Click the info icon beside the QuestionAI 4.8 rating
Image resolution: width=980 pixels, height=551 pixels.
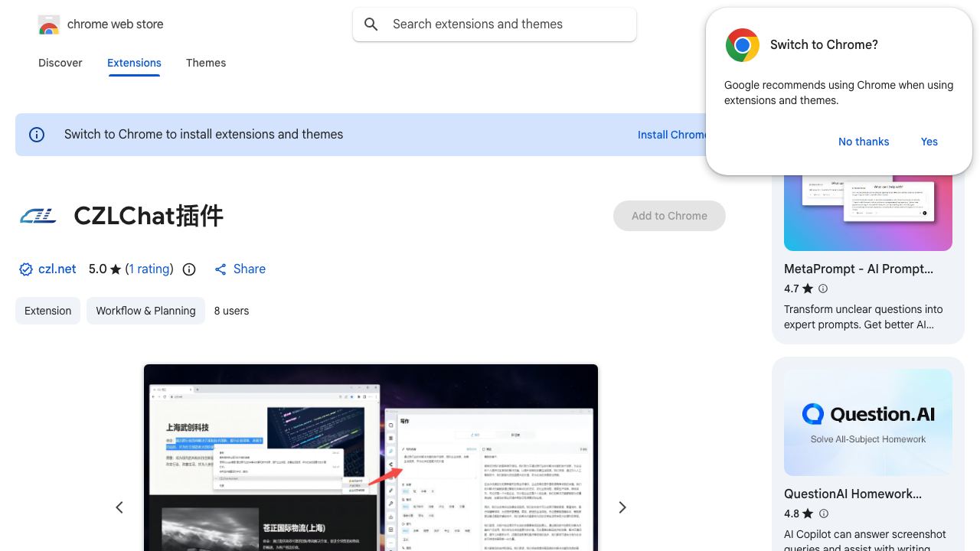(824, 514)
